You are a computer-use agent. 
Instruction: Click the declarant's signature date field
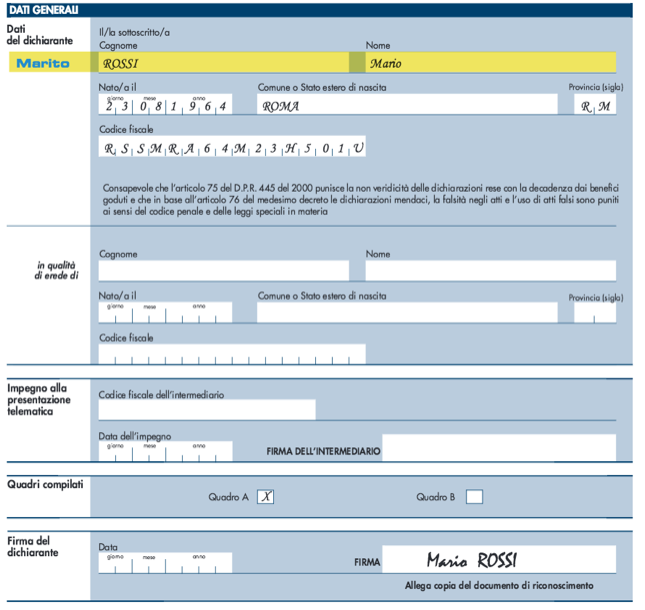(x=165, y=563)
